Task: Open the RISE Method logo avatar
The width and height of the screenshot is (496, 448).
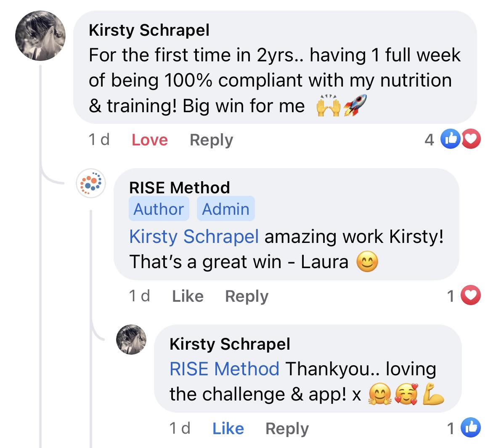Action: [91, 183]
